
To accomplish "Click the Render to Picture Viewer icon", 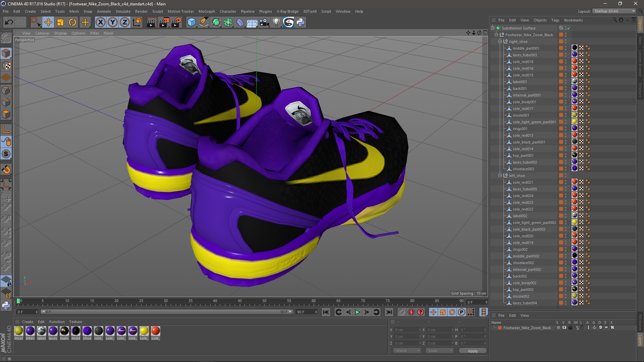I will [164, 22].
